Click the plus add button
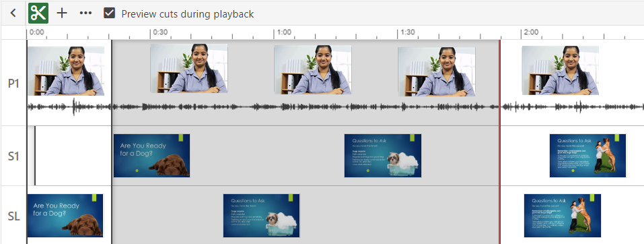 click(x=62, y=13)
